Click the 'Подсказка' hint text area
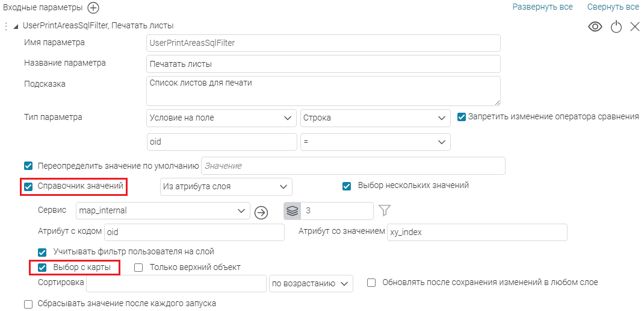 click(x=323, y=90)
